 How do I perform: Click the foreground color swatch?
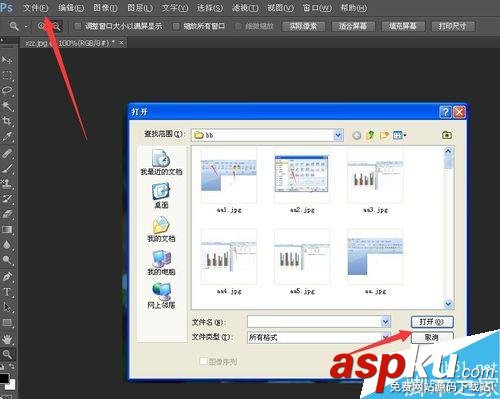(4, 379)
